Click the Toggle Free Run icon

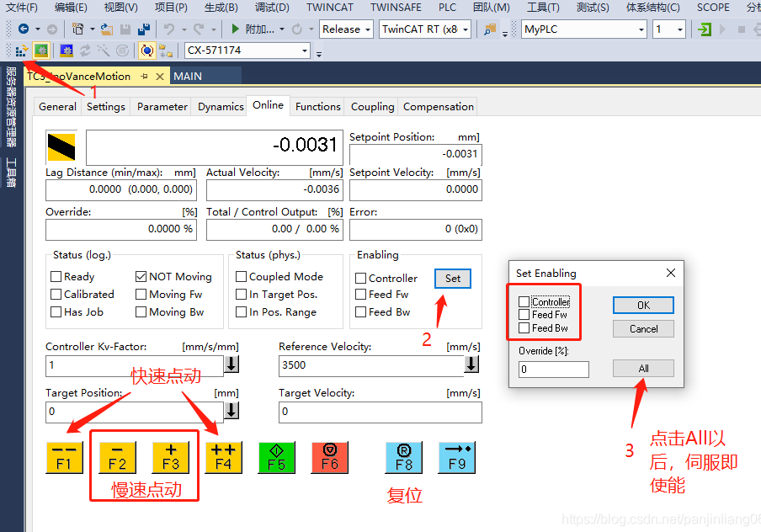123,51
